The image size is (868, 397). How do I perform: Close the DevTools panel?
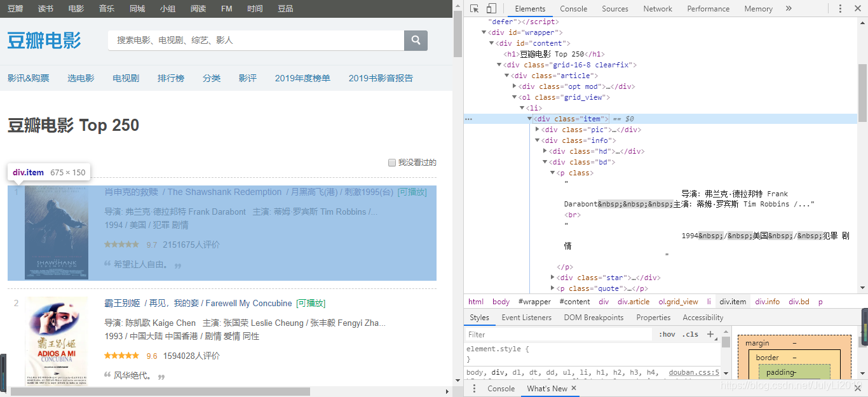[857, 9]
